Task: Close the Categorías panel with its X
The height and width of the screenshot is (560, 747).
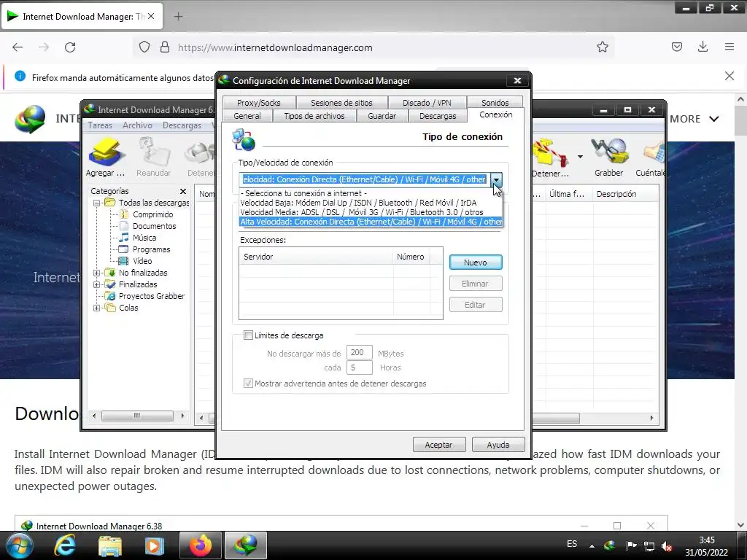Action: click(183, 191)
